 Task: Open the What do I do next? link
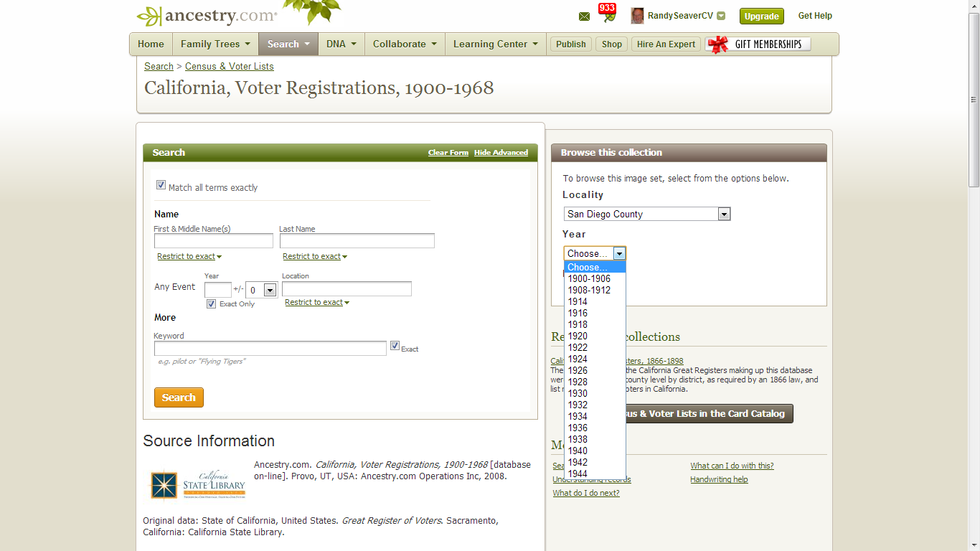[x=586, y=493]
